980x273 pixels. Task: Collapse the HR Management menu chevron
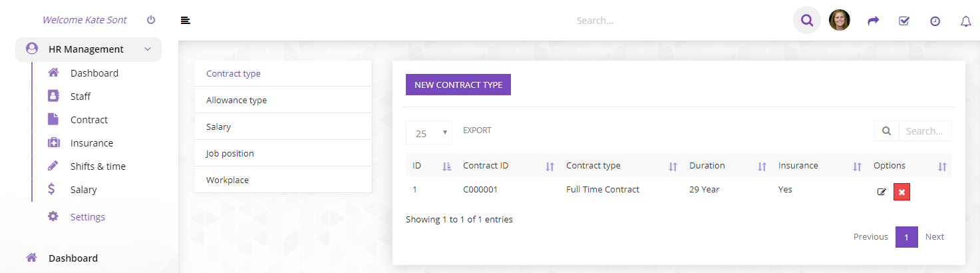(x=148, y=49)
